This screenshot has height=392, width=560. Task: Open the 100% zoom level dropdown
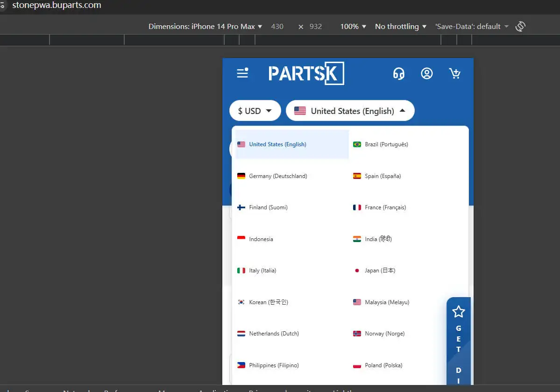coord(353,27)
